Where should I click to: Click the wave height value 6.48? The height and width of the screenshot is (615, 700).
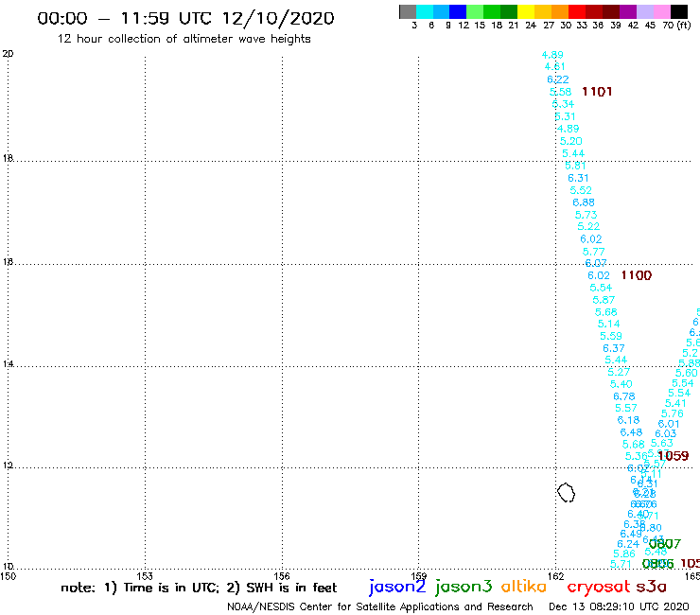click(x=631, y=432)
